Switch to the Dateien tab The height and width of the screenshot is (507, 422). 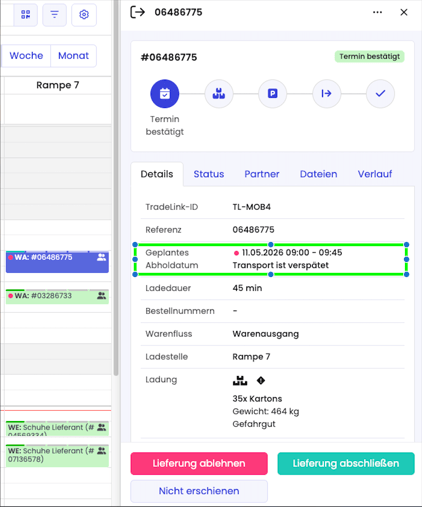point(318,174)
